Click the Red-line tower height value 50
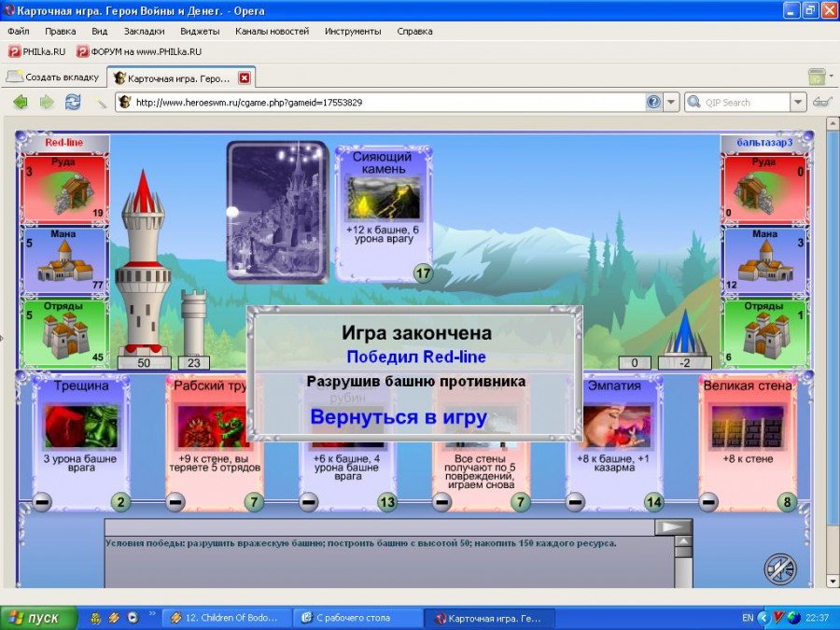This screenshot has height=630, width=840. (144, 363)
